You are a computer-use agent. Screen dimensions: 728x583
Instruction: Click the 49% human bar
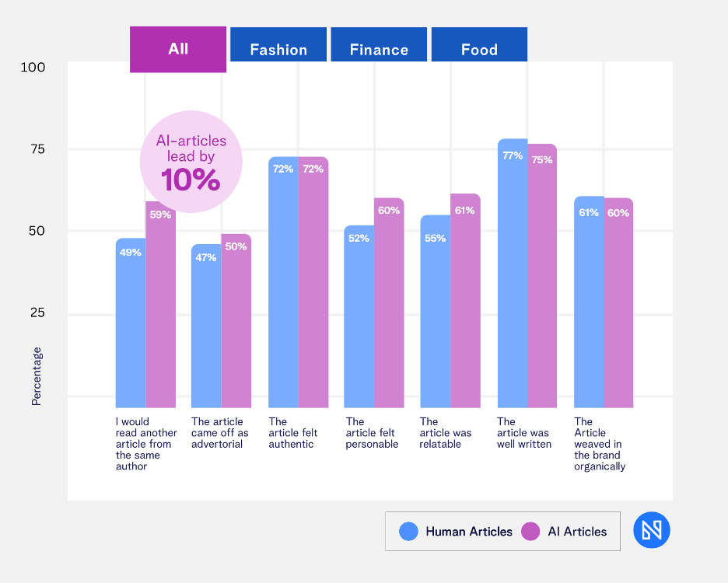[x=130, y=323]
